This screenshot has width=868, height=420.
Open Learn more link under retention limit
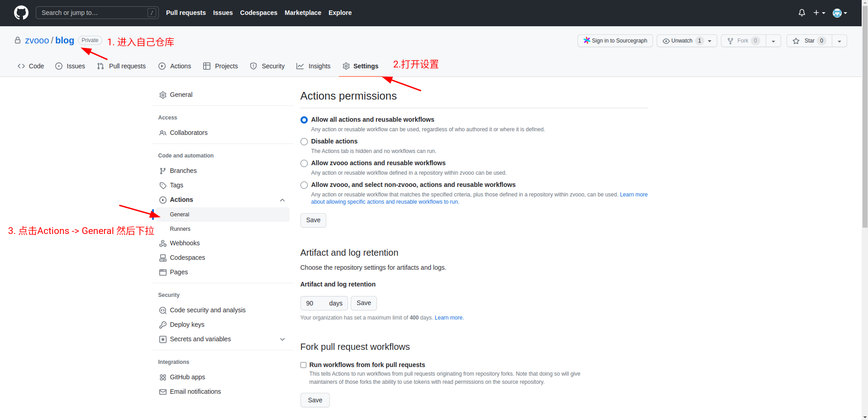click(449, 318)
